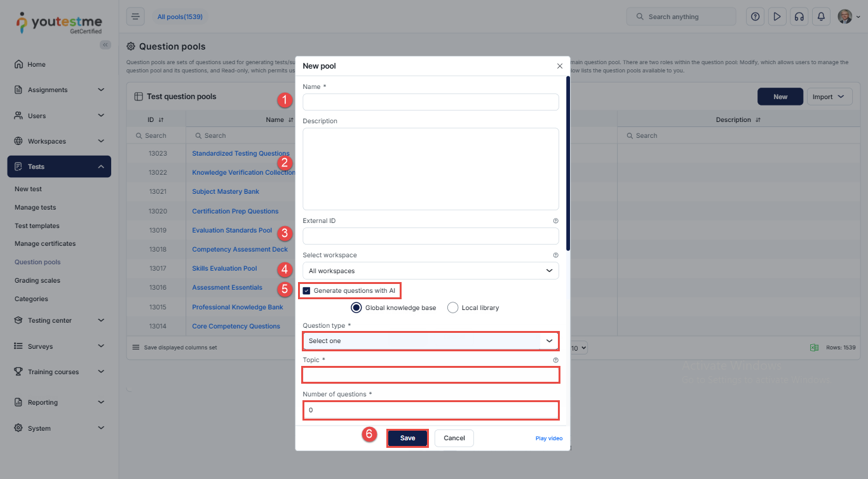Open the headset support icon
The width and height of the screenshot is (868, 479).
[x=799, y=17]
